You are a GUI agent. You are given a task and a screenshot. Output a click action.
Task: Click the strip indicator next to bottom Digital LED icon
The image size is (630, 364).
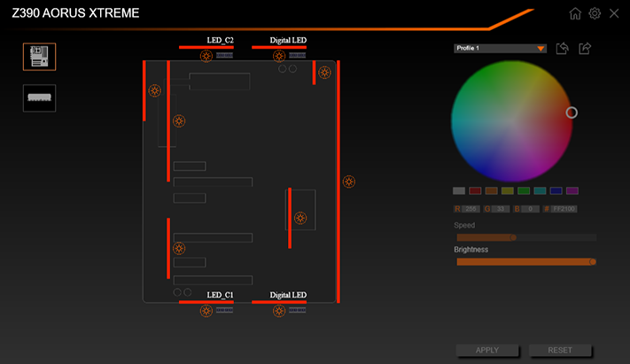point(298,310)
